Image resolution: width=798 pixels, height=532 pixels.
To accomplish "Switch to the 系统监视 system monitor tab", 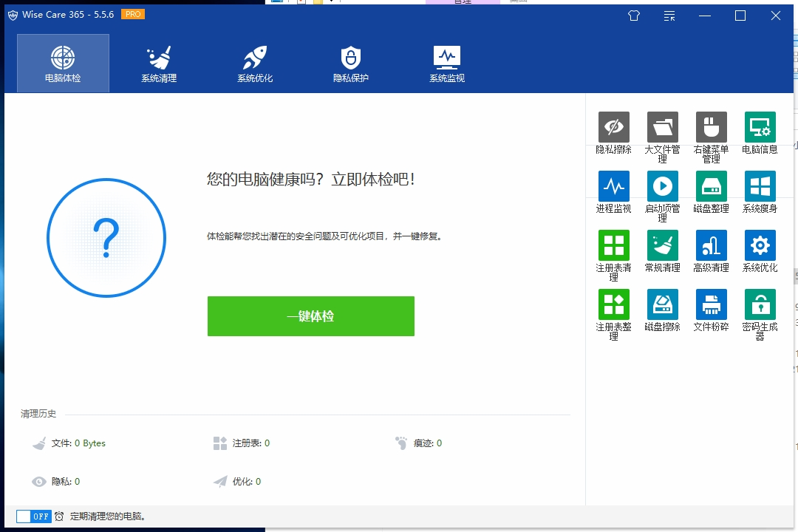I will pyautogui.click(x=447, y=63).
